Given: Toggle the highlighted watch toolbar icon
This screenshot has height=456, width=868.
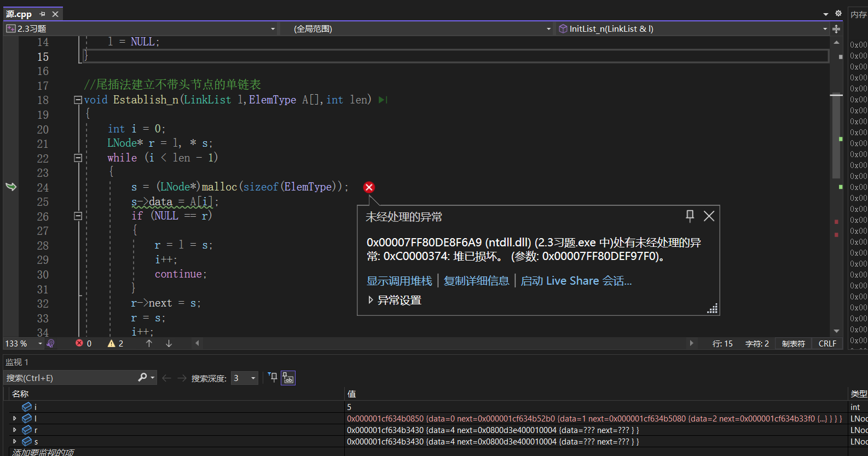Looking at the screenshot, I should 288,378.
